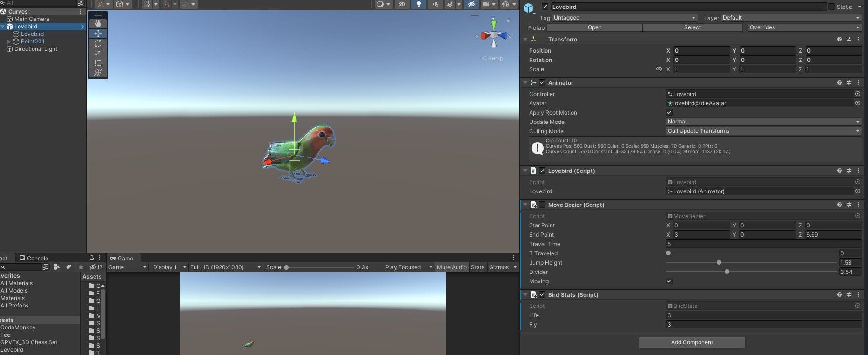Click the scene Gizmos globe icon
Image resolution: width=868 pixels, height=355 pixels.
coord(505,4)
